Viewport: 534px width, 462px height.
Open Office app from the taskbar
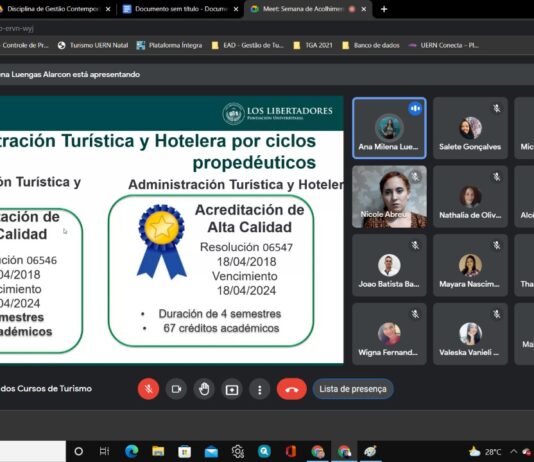click(x=290, y=451)
